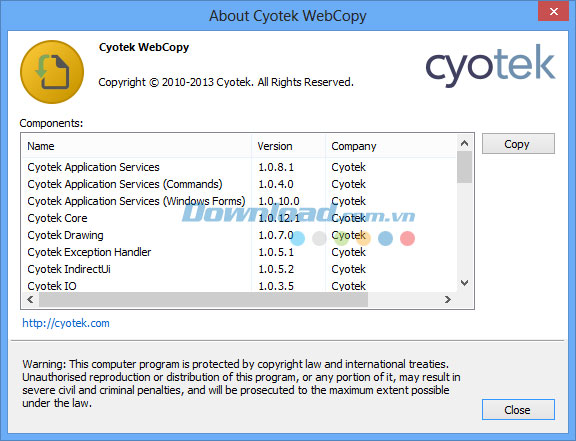576x441 pixels.
Task: Click the cyotek logo
Action: click(490, 66)
